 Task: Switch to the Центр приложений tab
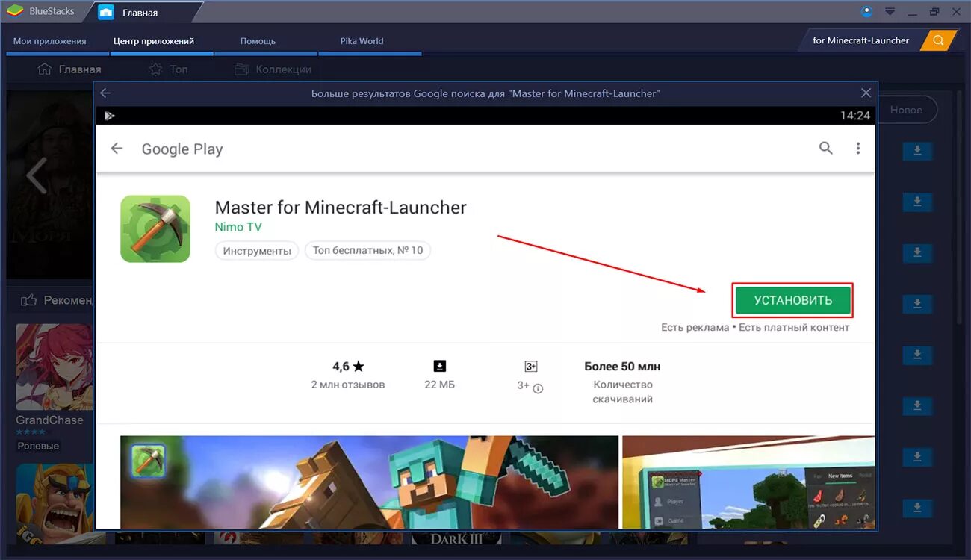(154, 41)
